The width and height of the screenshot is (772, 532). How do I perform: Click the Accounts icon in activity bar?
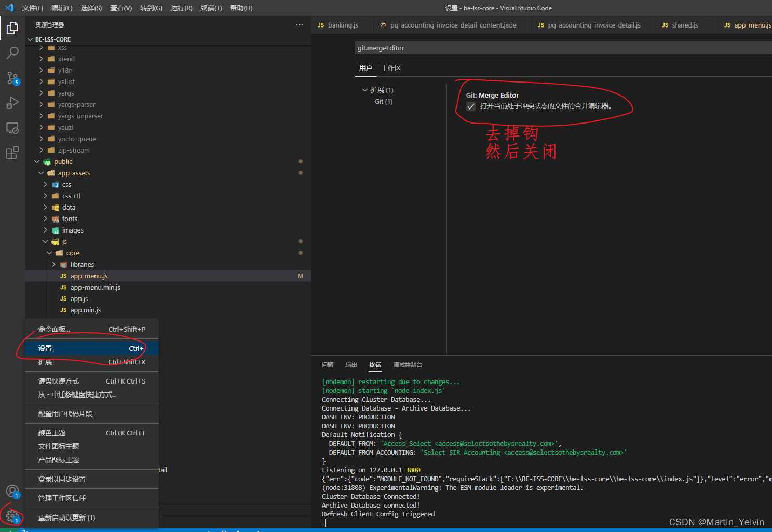pyautogui.click(x=12, y=491)
